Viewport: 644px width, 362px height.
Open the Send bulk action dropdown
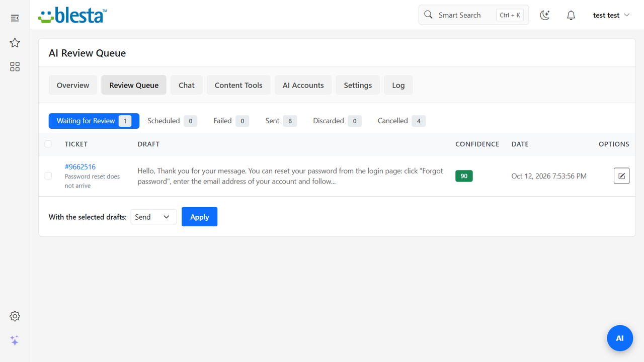[x=153, y=217]
